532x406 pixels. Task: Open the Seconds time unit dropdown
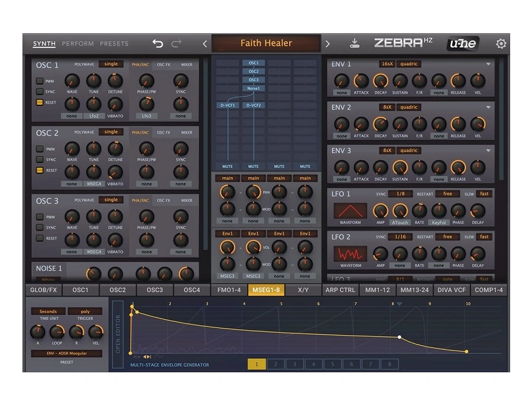(x=48, y=311)
